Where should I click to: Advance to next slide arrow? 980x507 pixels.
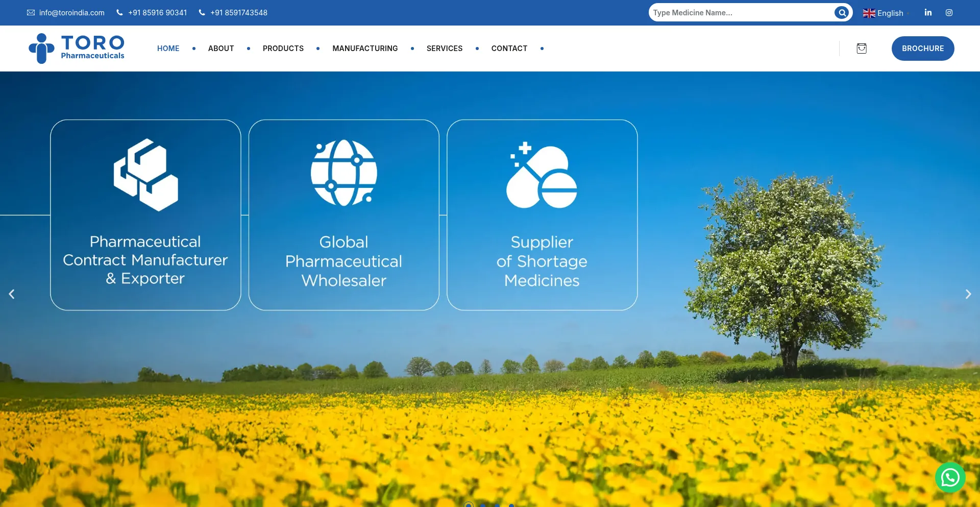[x=968, y=294]
